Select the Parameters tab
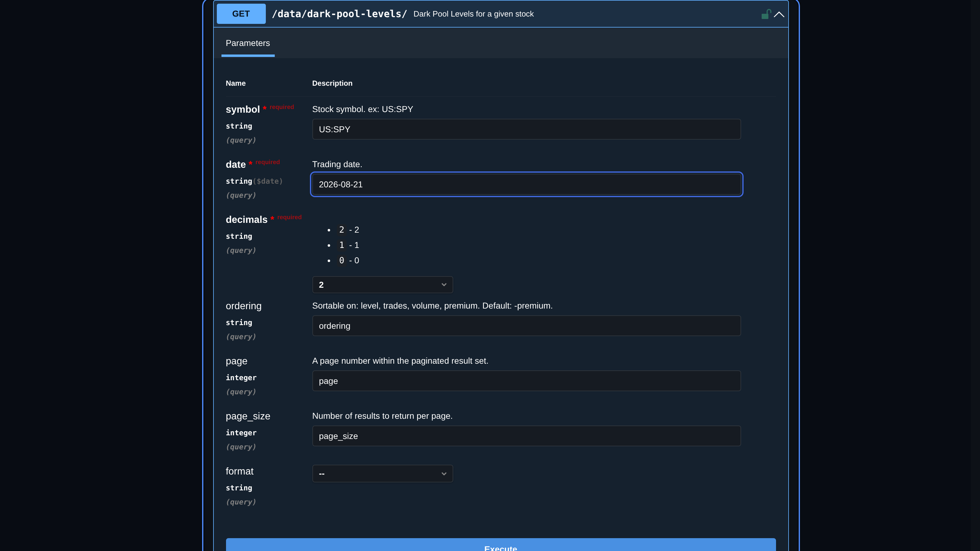Image resolution: width=980 pixels, height=551 pixels. tap(248, 43)
